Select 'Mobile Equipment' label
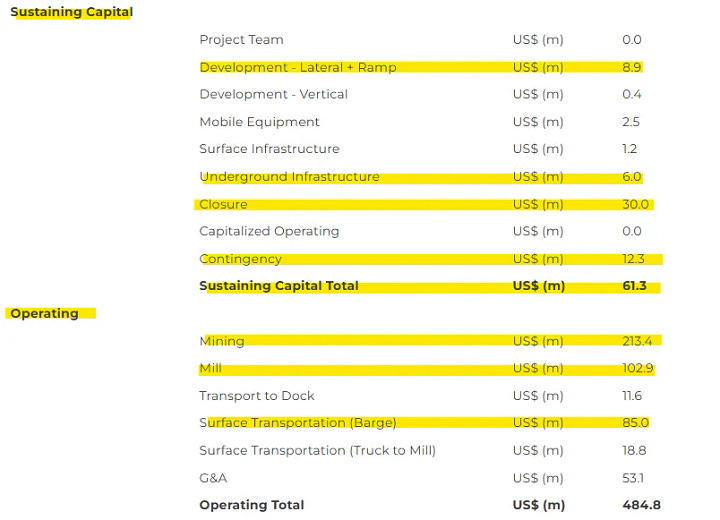 pyautogui.click(x=259, y=122)
